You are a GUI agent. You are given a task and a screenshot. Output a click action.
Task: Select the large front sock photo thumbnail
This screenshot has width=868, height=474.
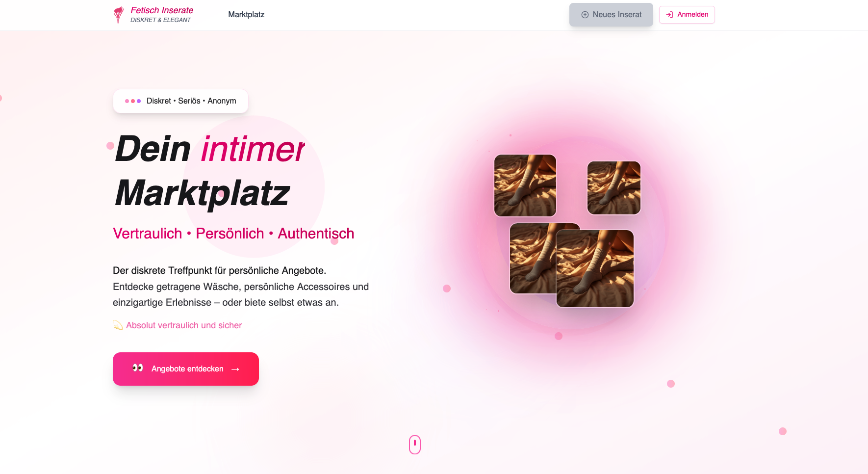pyautogui.click(x=595, y=269)
